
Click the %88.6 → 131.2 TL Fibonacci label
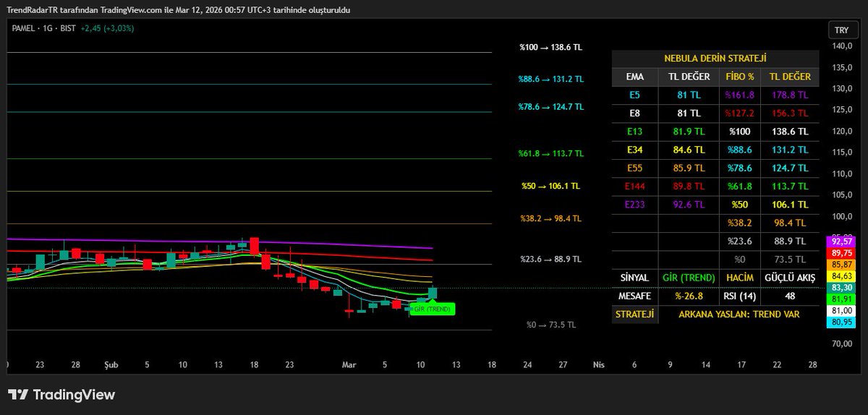(550, 79)
